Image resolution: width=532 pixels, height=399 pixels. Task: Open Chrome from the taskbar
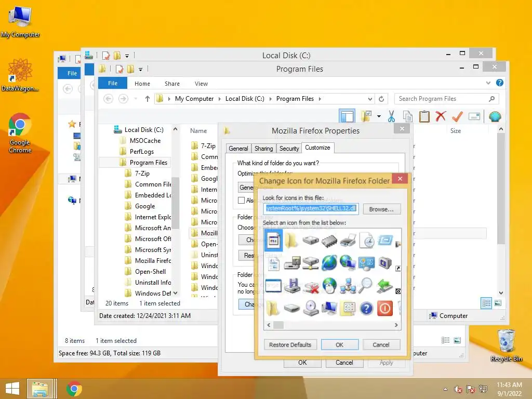click(74, 389)
